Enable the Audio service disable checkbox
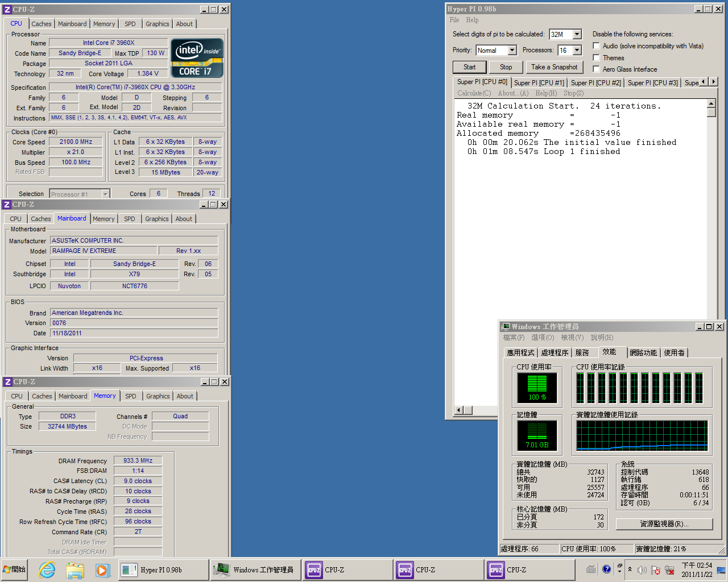The width and height of the screenshot is (728, 582). click(x=596, y=46)
